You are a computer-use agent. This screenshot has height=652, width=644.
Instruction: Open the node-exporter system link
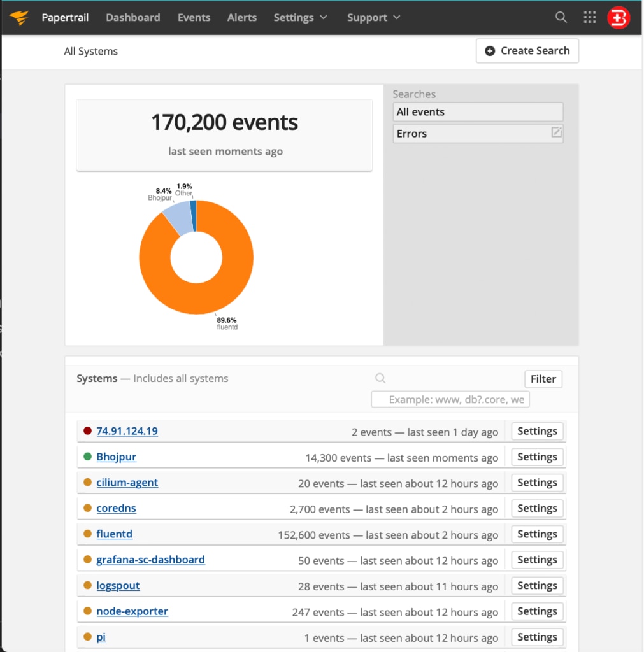(x=132, y=612)
